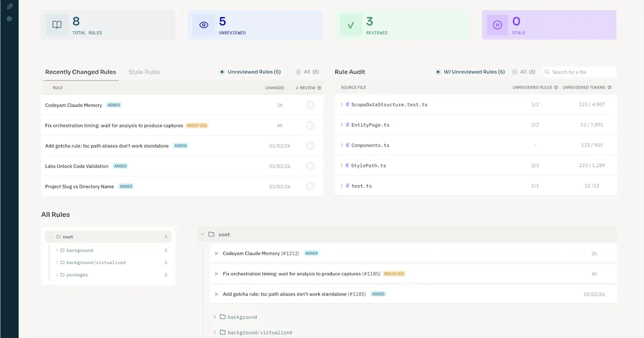This screenshot has width=644, height=338.
Task: Expand the background chevron in the detail panel
Action: tap(215, 317)
